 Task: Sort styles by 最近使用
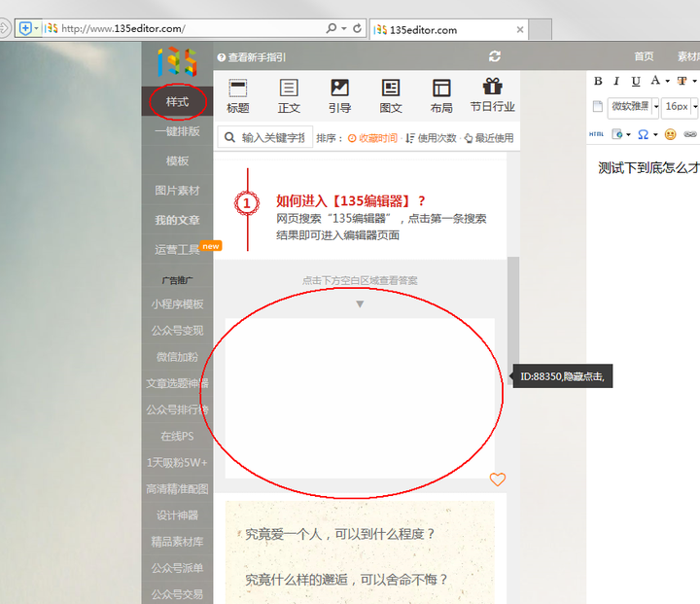pyautogui.click(x=489, y=138)
